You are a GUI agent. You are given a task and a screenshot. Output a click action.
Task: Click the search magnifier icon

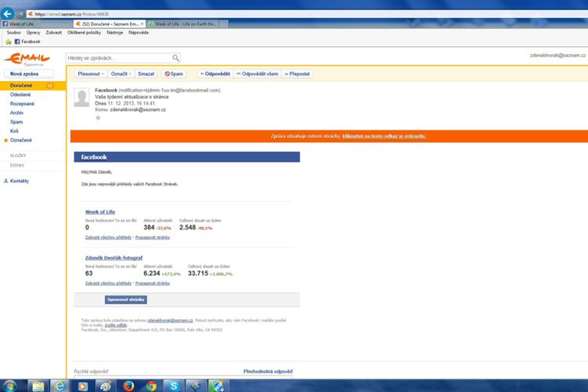click(x=175, y=58)
